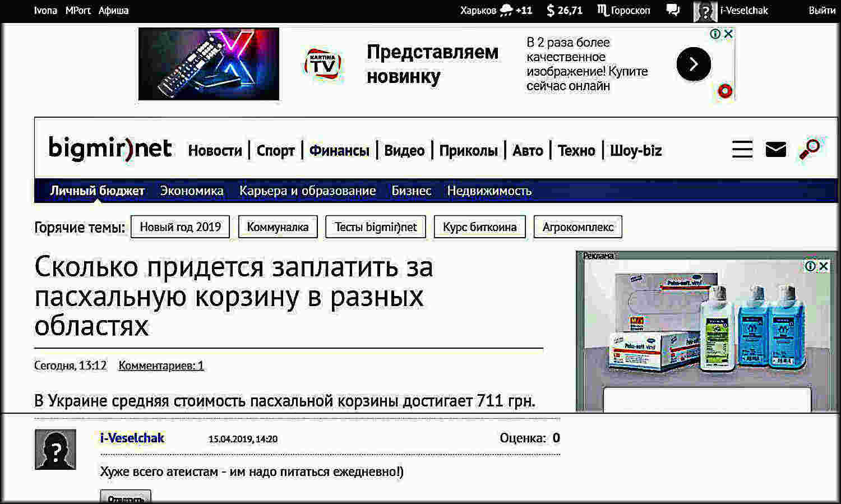Viewport: 841px width, 504px height.
Task: Select Карьера и образование subsection
Action: click(x=307, y=191)
